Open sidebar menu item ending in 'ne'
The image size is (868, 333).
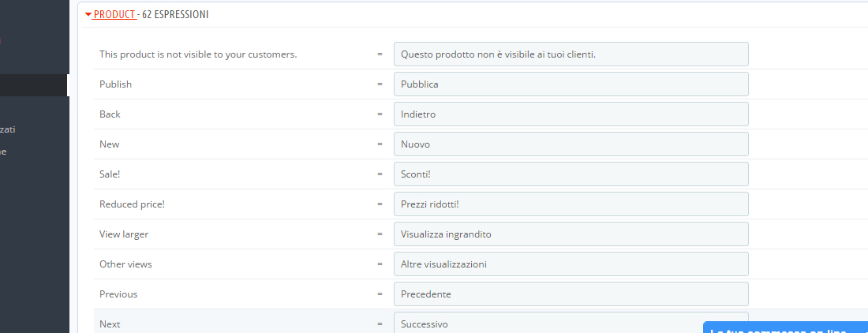4,152
